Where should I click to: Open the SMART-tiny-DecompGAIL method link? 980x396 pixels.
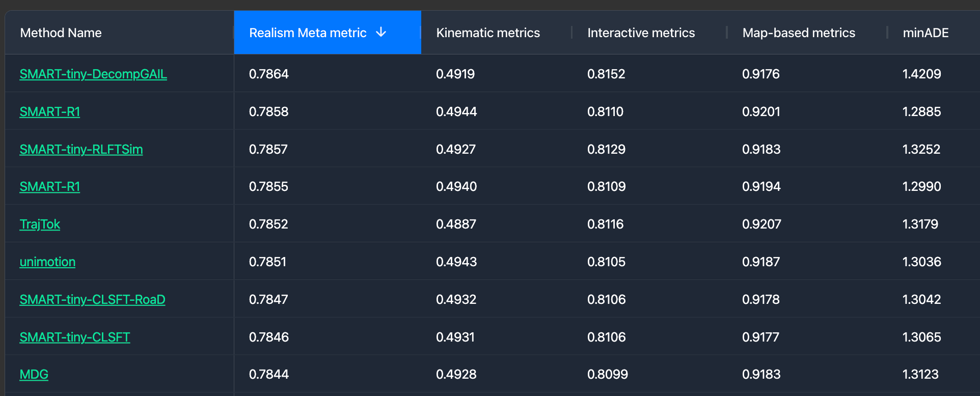click(93, 74)
